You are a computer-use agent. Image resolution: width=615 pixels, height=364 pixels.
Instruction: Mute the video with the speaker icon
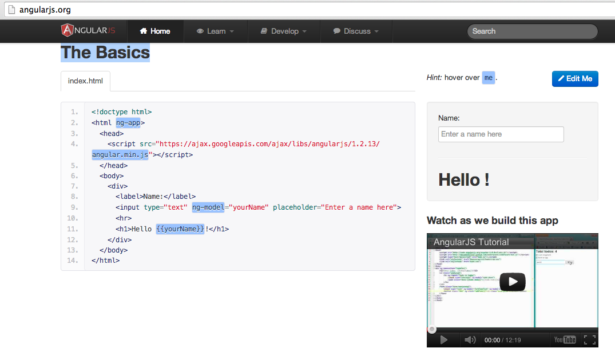click(470, 340)
